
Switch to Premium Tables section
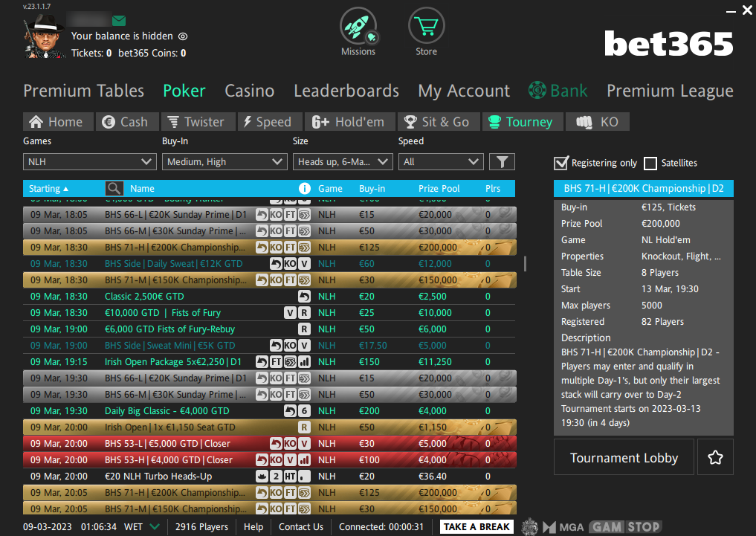pos(84,91)
